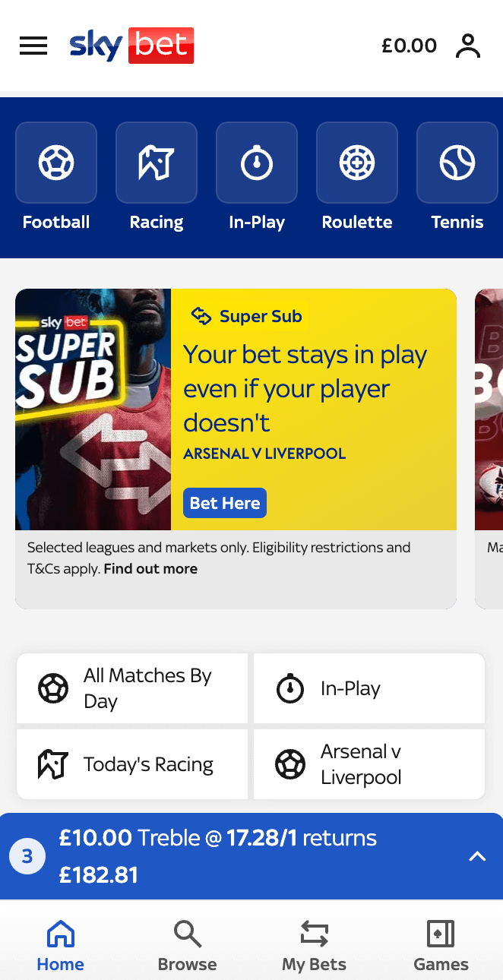The width and height of the screenshot is (503, 980).
Task: Open the hamburger menu
Action: tap(33, 46)
